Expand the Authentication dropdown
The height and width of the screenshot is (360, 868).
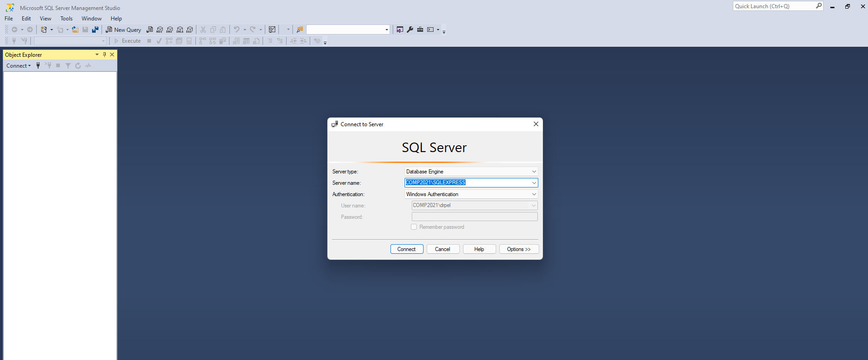pos(534,194)
